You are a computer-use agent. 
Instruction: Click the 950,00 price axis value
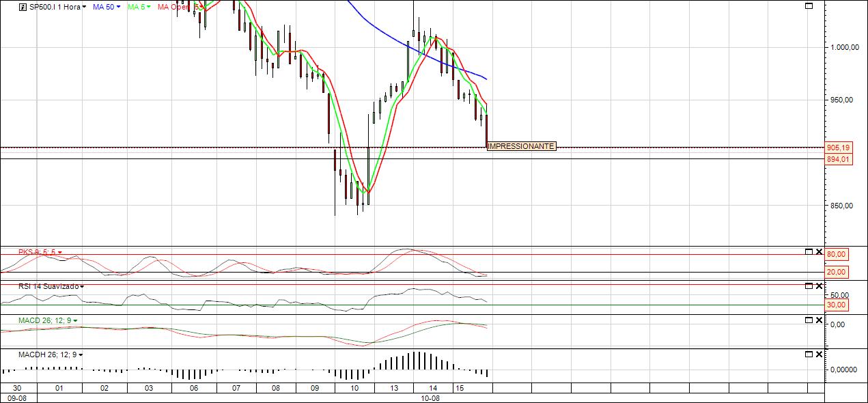point(842,100)
